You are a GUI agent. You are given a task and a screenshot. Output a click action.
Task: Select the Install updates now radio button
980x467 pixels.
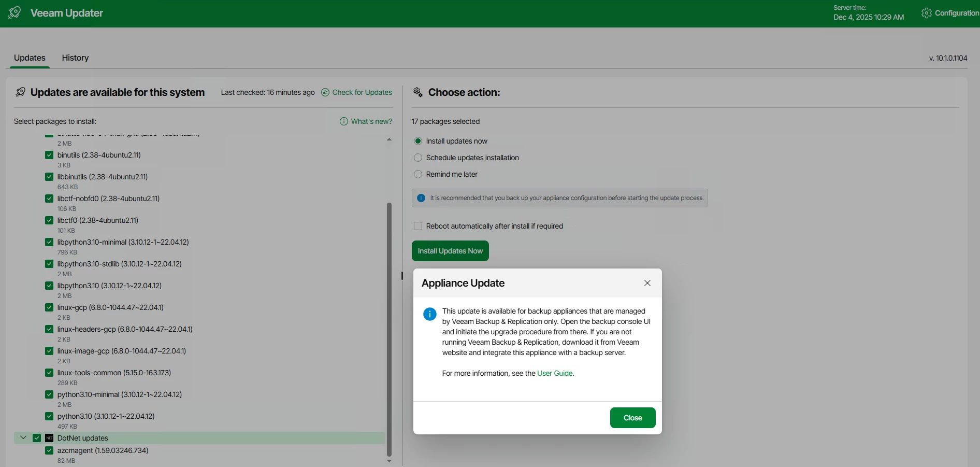[418, 141]
